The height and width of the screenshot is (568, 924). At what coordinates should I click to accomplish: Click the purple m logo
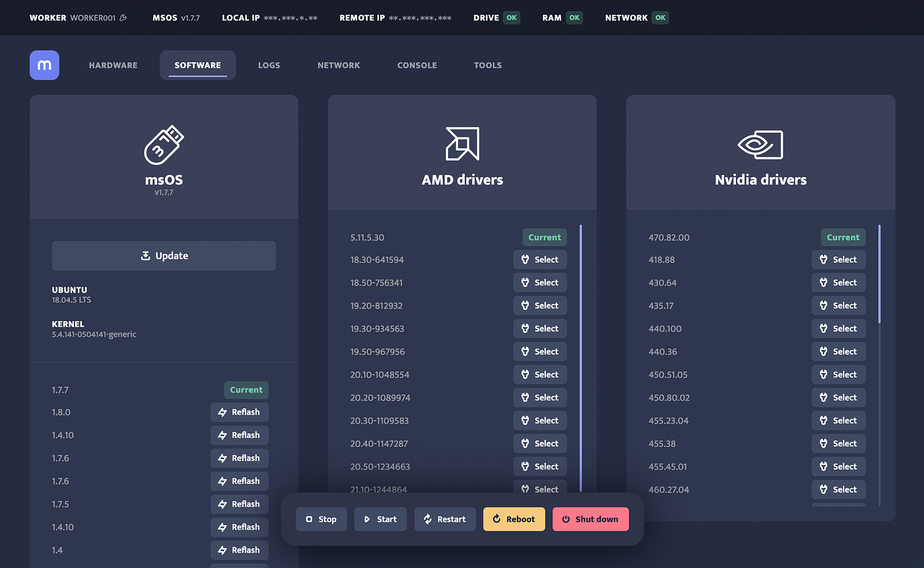[44, 65]
